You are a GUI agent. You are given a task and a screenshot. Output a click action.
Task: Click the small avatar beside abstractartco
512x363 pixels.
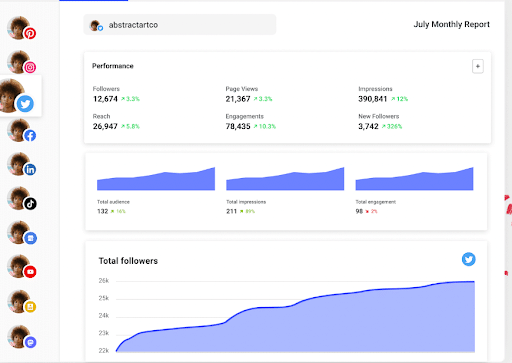point(96,25)
